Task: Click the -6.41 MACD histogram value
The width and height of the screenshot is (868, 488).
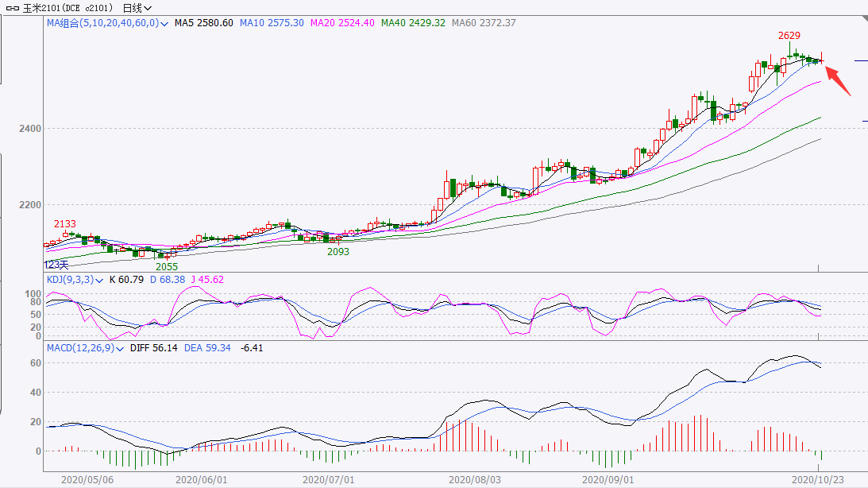Action: click(x=252, y=348)
